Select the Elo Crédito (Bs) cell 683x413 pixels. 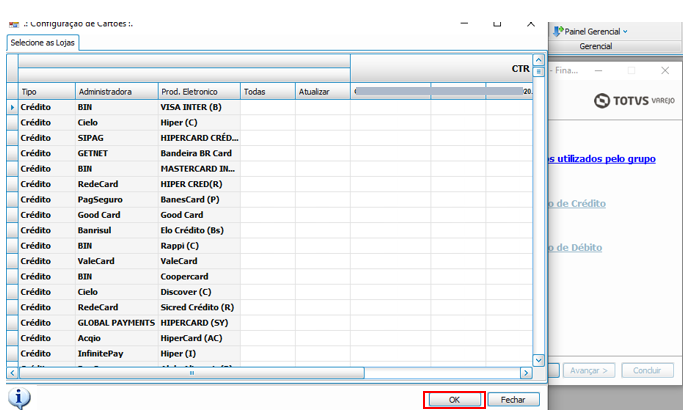(199, 230)
